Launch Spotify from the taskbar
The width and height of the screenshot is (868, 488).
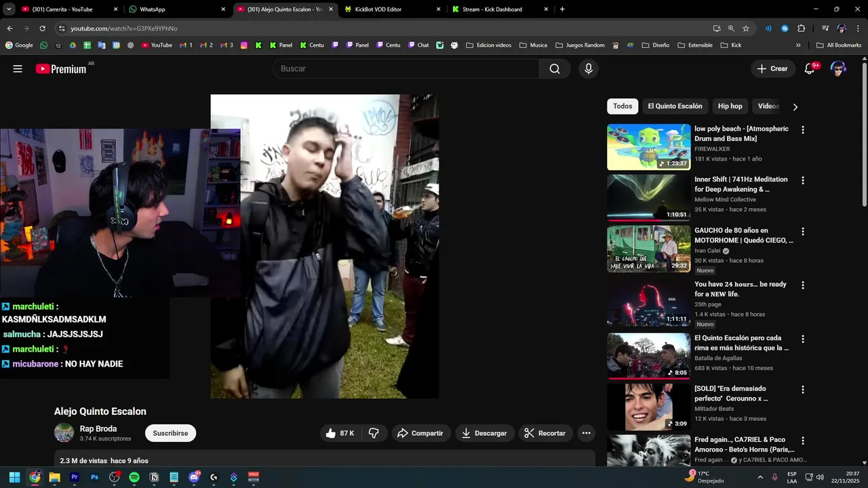pos(134,477)
